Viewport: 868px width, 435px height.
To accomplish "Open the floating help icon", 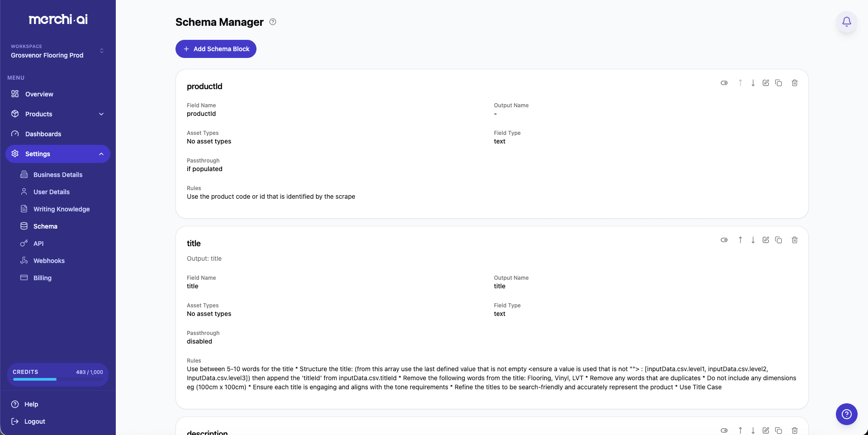I will point(846,414).
